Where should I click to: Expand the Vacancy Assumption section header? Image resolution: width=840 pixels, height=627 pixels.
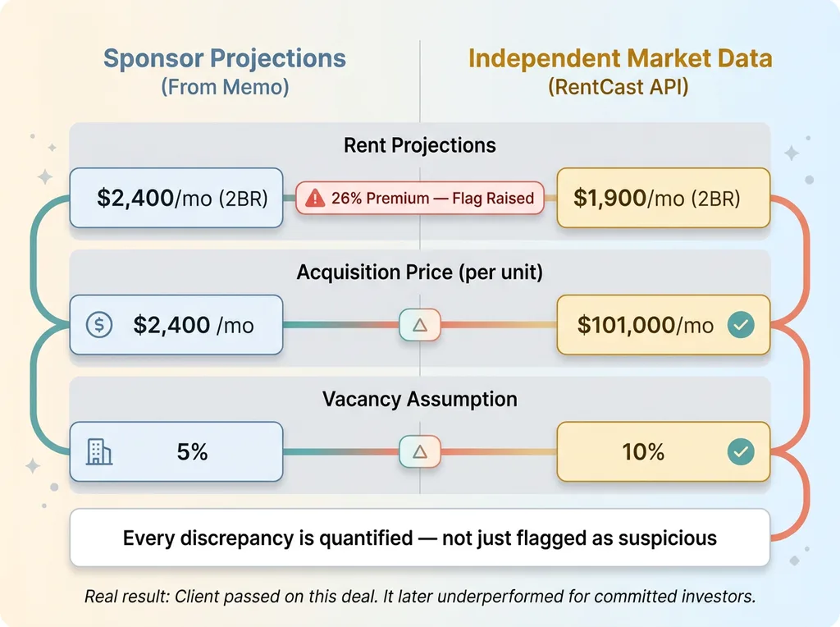tap(420, 400)
